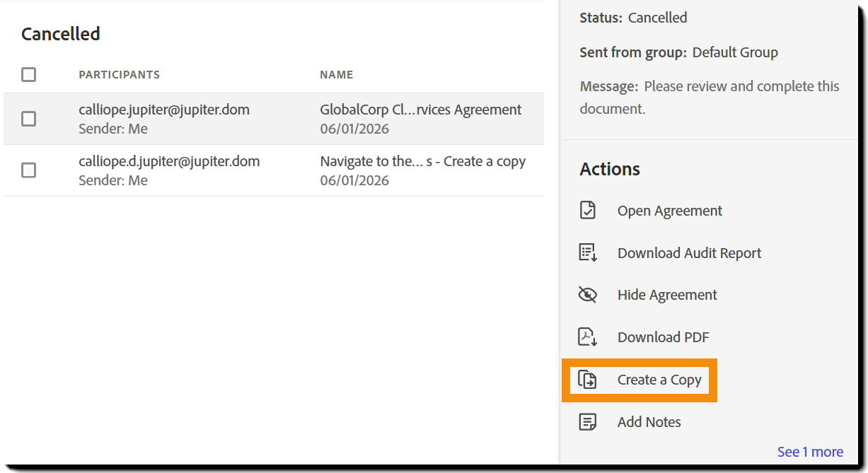Select the Download Audit Report icon
Image resolution: width=868 pixels, height=473 pixels.
(x=588, y=252)
